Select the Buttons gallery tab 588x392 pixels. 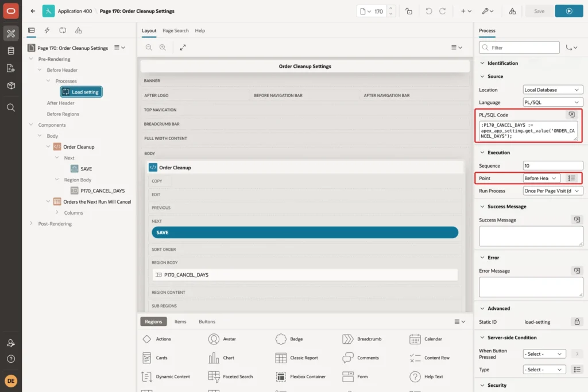[x=207, y=321]
